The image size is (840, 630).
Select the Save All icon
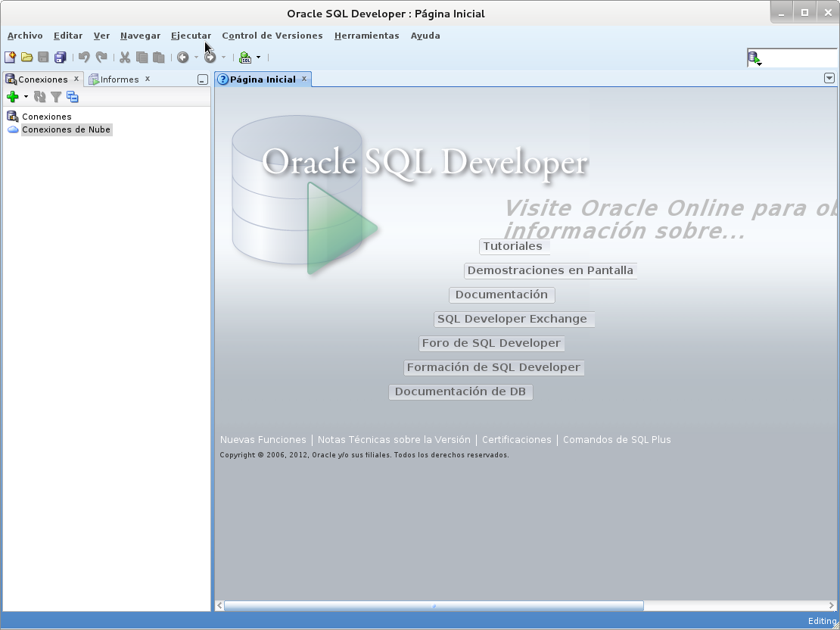tap(59, 57)
